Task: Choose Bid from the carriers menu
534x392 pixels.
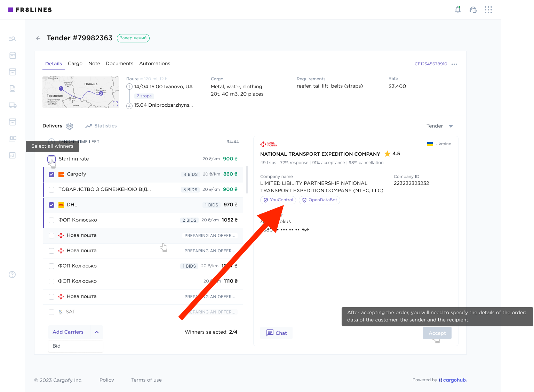Action: [x=75, y=346]
